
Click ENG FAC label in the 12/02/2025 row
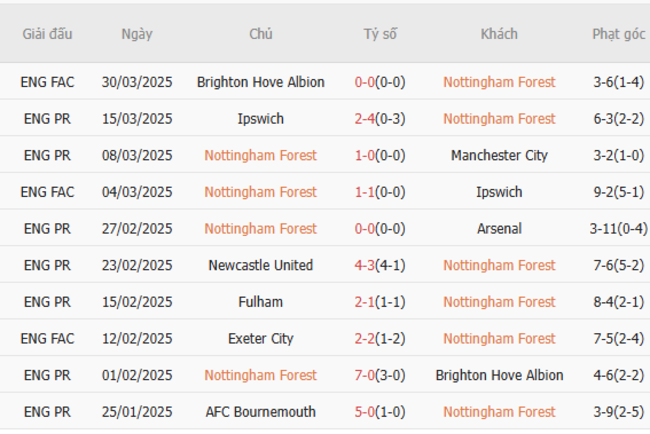coord(47,339)
